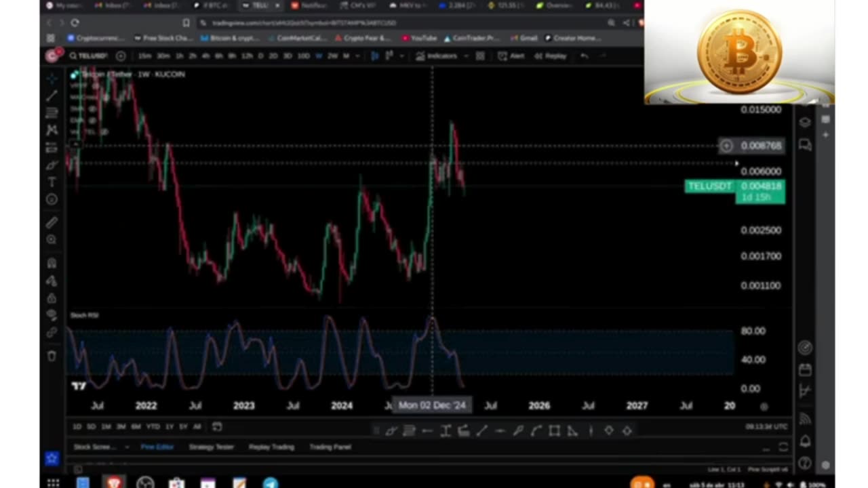Open the alerts bell in right sidebar
The height and width of the screenshot is (488, 868).
pos(805,441)
